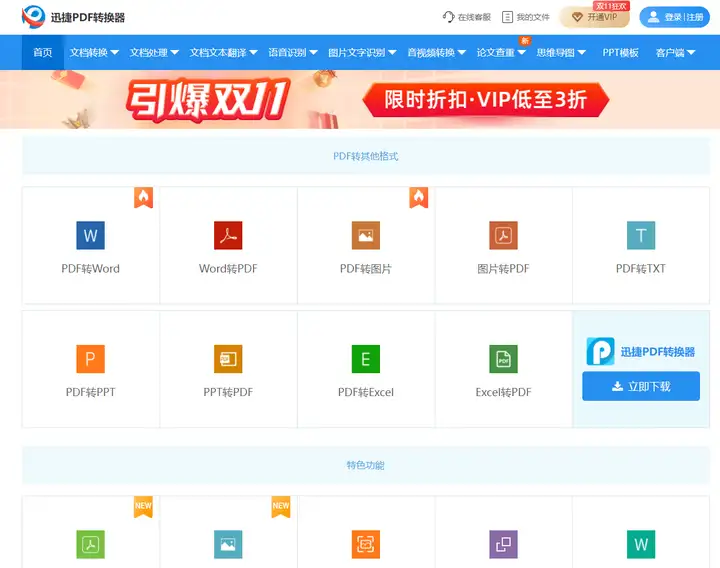Click the fire badge on PDF转图片 card

click(x=419, y=197)
